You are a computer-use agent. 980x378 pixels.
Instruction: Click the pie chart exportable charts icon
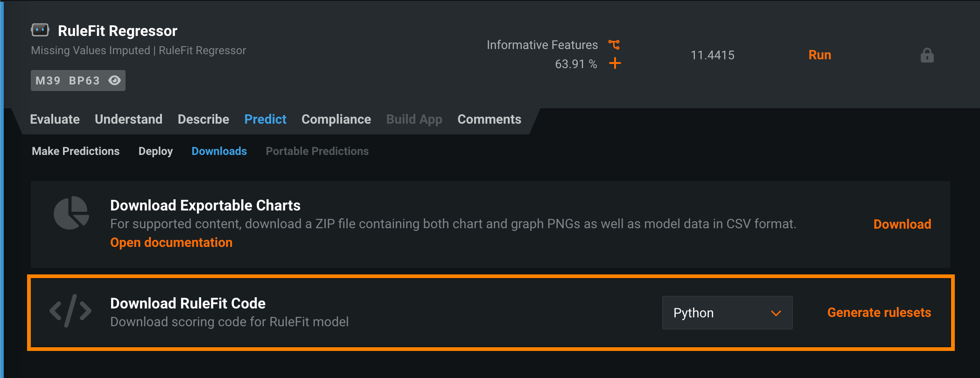[x=71, y=213]
